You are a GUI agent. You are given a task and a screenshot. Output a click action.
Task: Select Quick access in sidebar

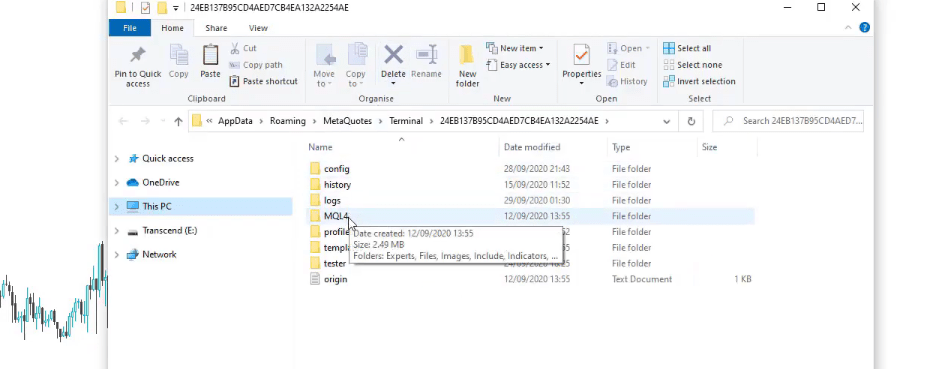[168, 159]
